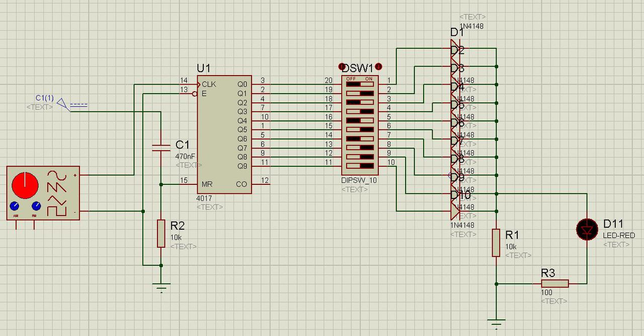Select the sine waveform symbol on the generator
644x336 pixels.
pyautogui.click(x=56, y=176)
